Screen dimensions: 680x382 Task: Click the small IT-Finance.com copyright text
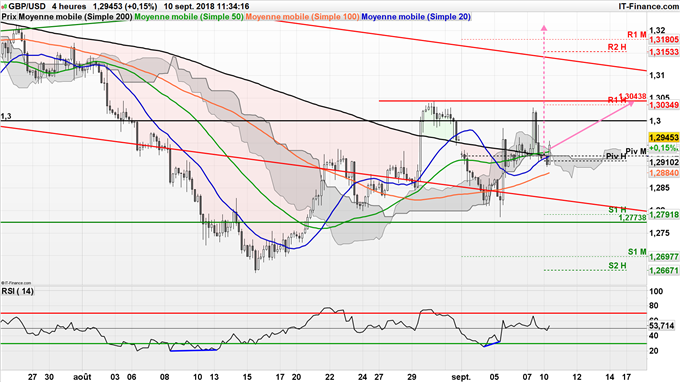16,283
